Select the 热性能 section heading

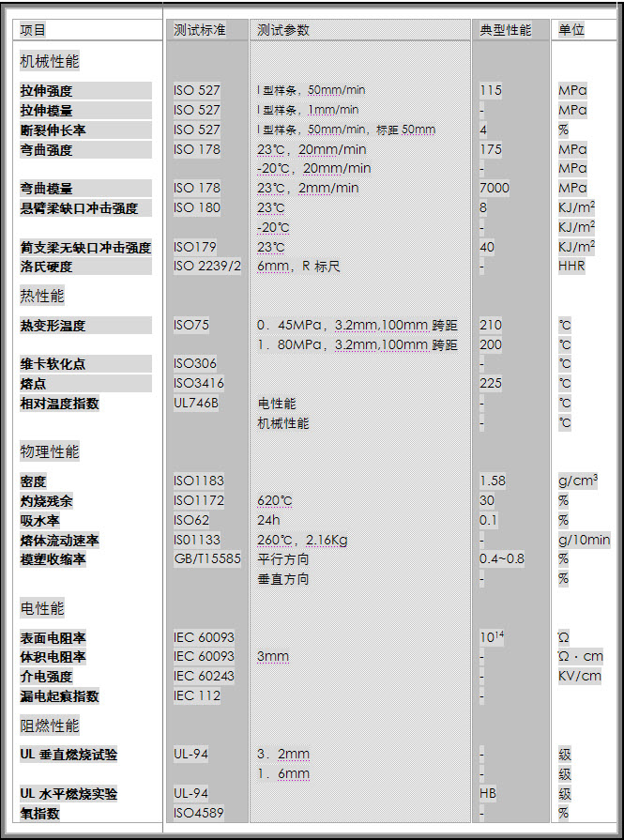click(x=42, y=297)
